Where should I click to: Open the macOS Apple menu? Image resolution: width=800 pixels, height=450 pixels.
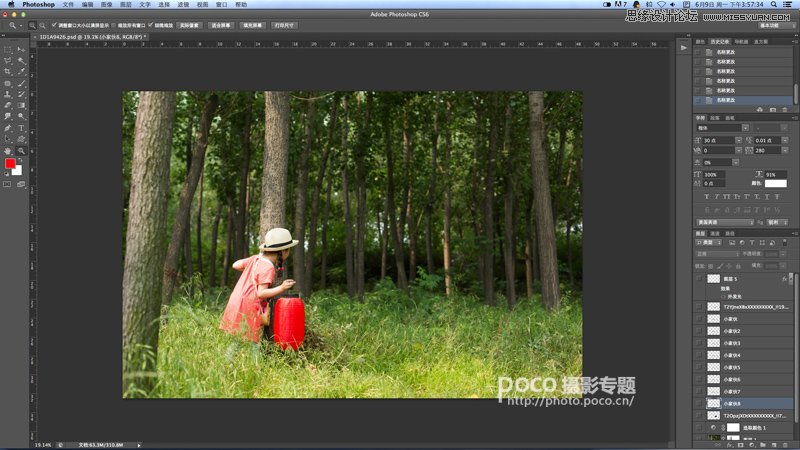[x=9, y=5]
